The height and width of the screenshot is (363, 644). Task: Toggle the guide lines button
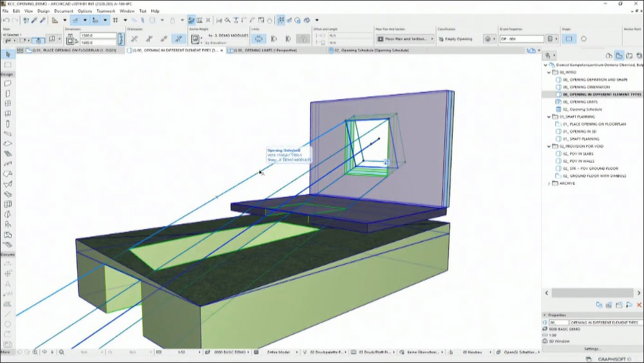pos(75,20)
